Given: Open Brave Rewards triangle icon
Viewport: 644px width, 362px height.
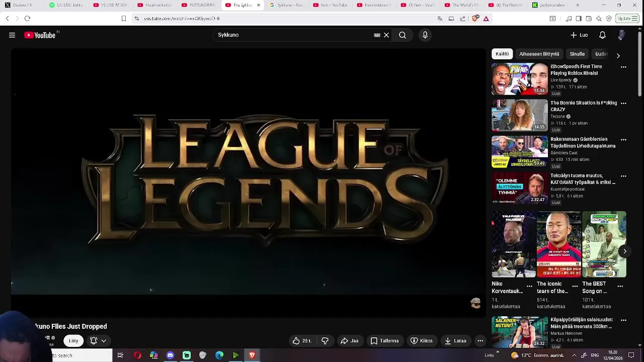Looking at the screenshot, I should pos(486,19).
